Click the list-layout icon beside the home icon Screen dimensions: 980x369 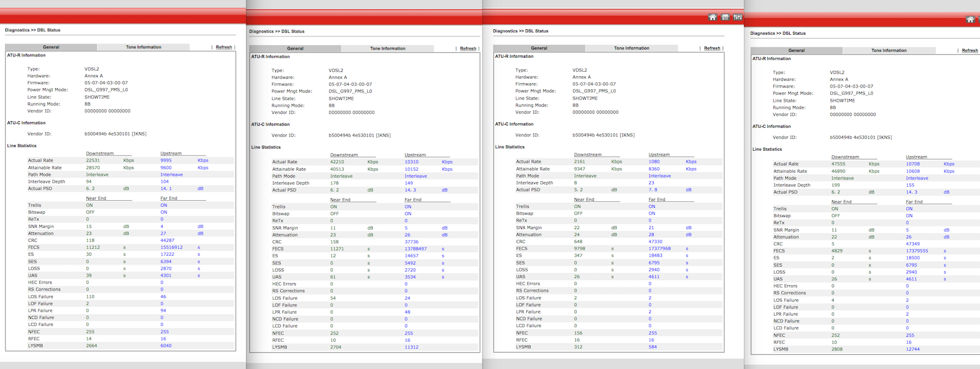click(x=725, y=17)
